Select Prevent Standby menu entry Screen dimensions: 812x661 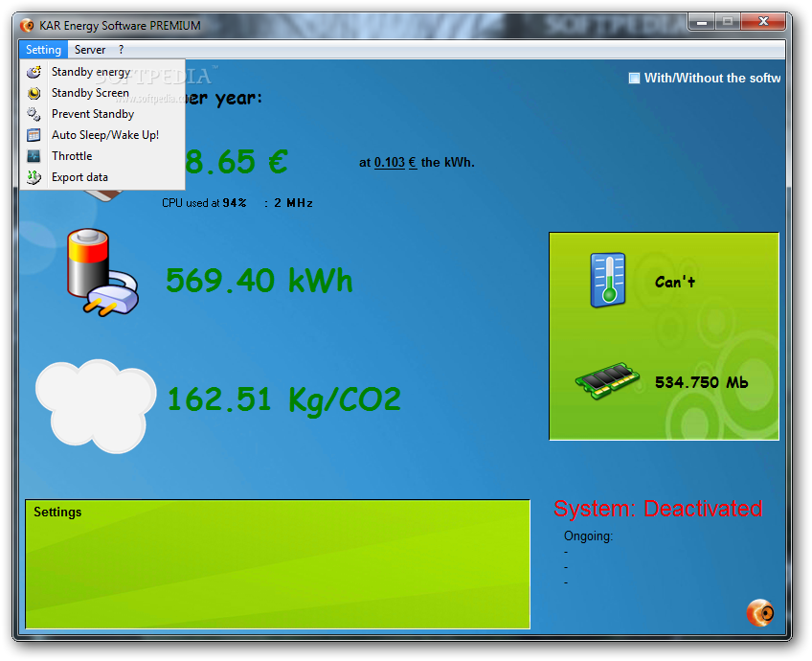[x=102, y=114]
